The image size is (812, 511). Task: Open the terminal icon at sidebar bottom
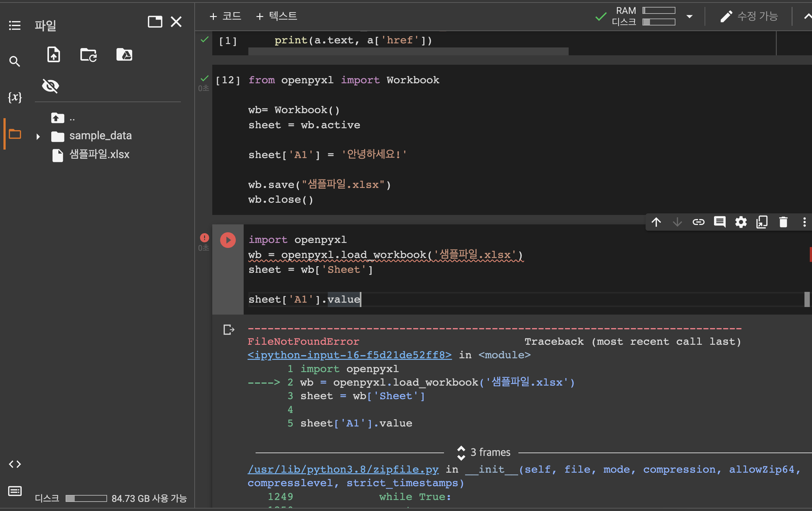click(x=15, y=491)
